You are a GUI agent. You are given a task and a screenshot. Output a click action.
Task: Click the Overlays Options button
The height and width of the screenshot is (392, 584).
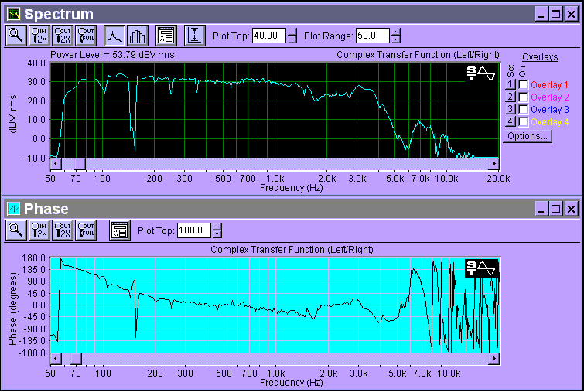[527, 135]
